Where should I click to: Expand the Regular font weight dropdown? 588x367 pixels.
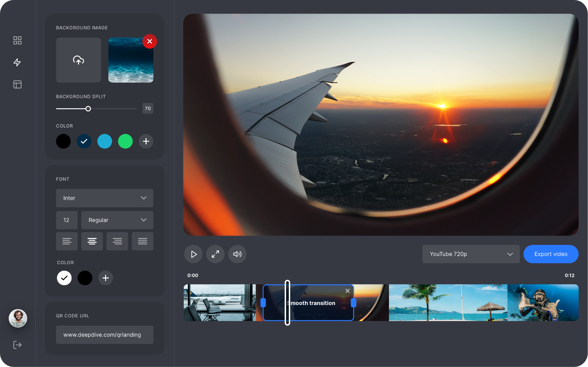(117, 220)
